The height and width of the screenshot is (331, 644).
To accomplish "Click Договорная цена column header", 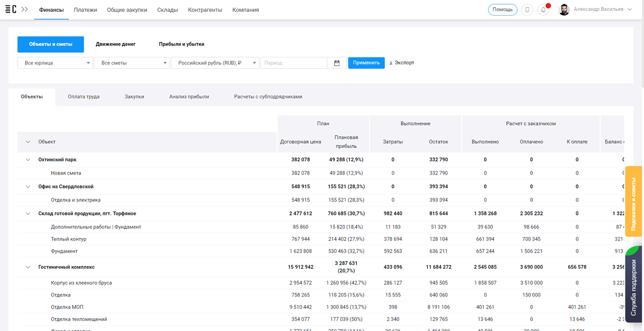I will [301, 142].
